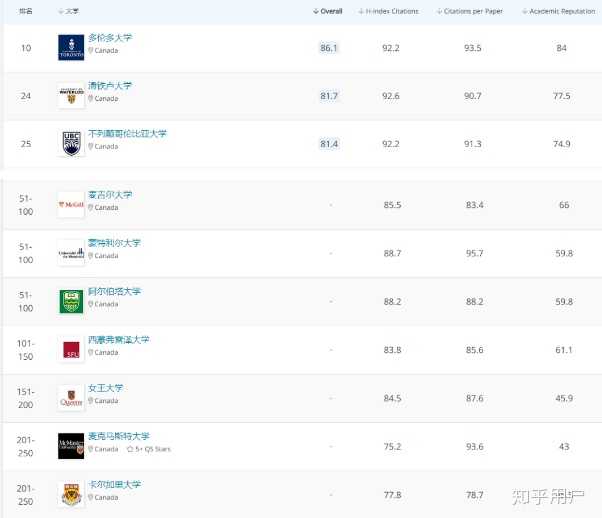Viewport: 602px width, 518px height.
Task: Click the SFU red logo
Action: 71,349
